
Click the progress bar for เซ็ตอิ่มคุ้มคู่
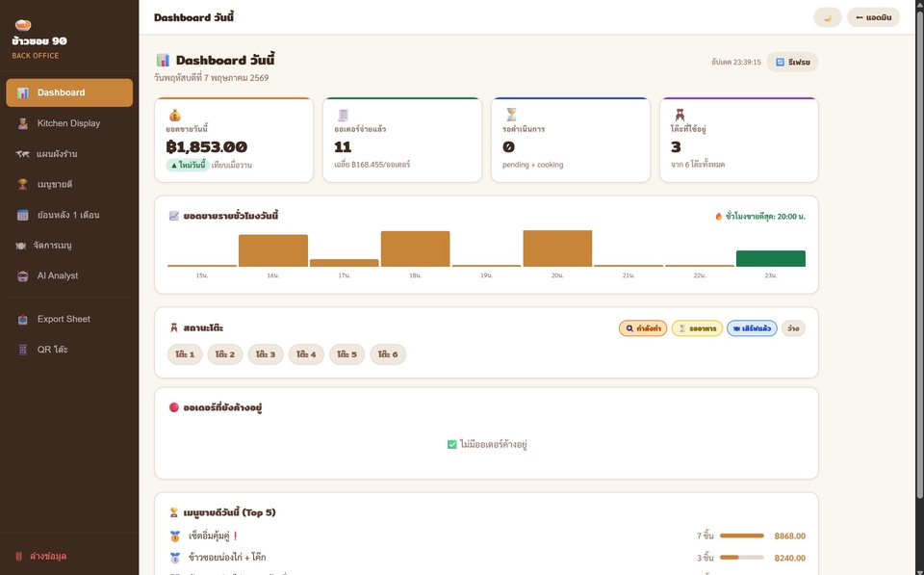click(742, 536)
